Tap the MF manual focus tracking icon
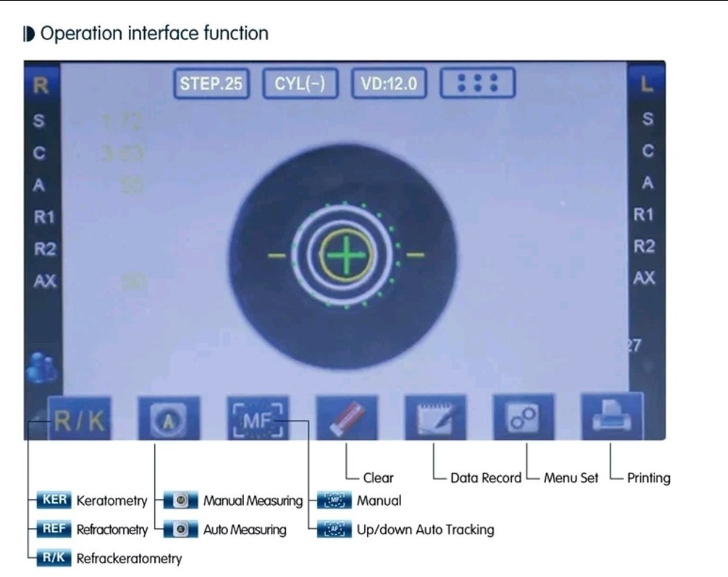This screenshot has width=728, height=577. click(257, 419)
